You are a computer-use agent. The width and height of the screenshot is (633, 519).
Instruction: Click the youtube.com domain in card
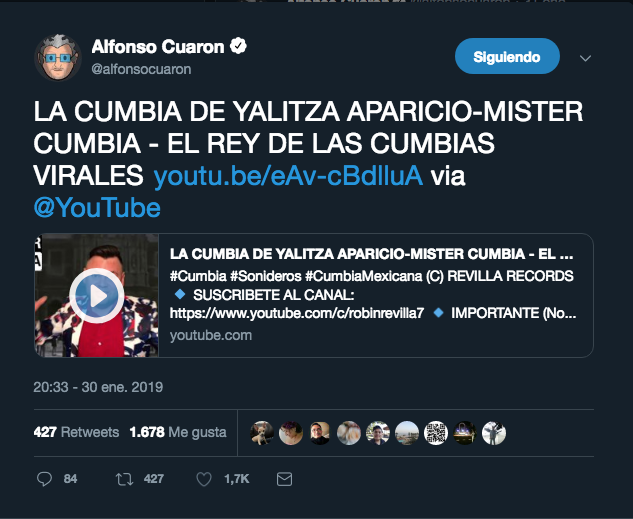pos(211,335)
